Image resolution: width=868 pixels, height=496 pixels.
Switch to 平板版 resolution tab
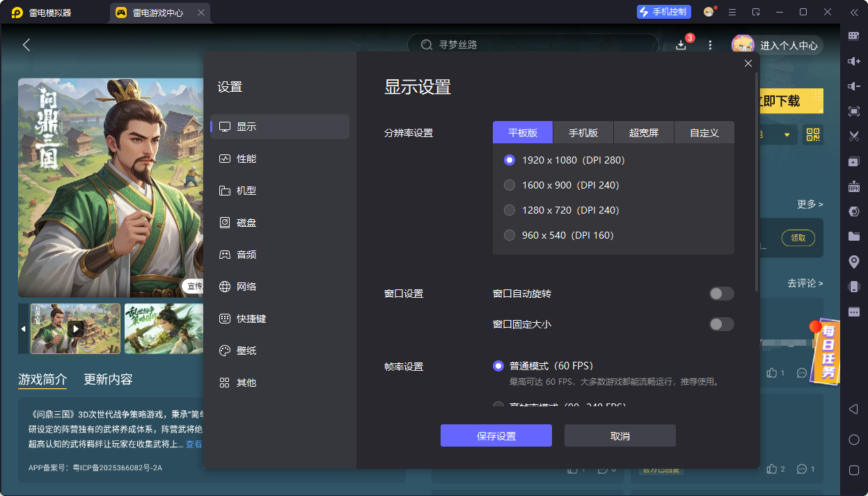coord(523,132)
